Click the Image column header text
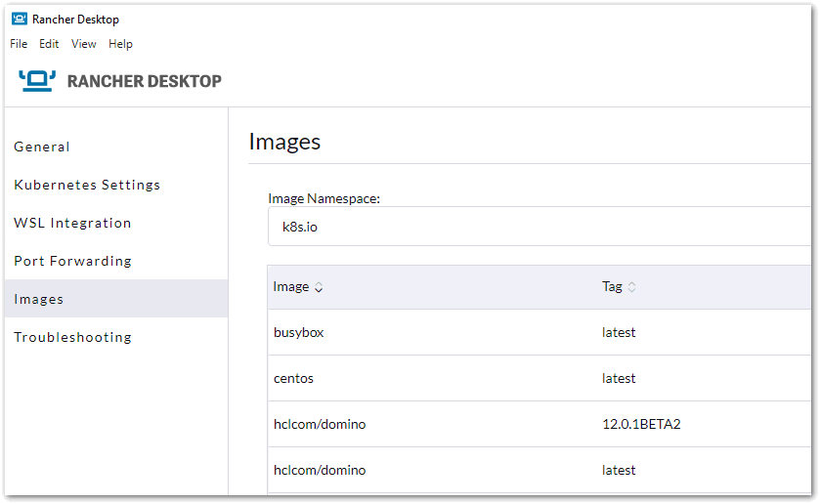 291,287
